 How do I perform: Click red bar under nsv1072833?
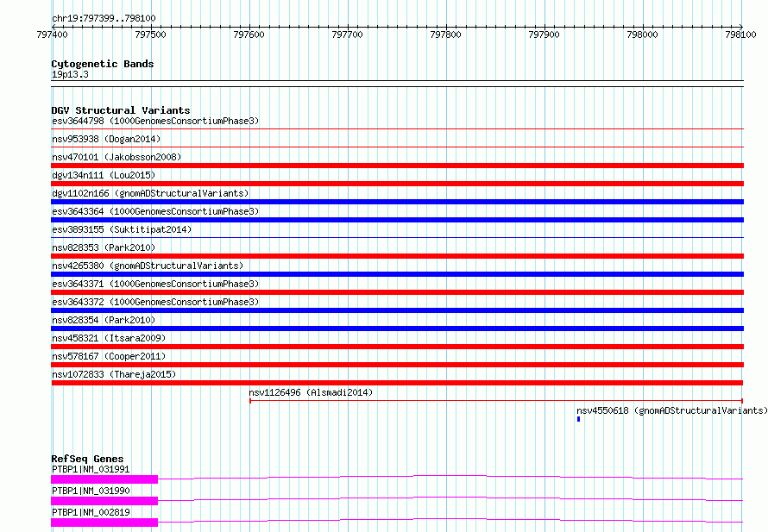[x=397, y=383]
